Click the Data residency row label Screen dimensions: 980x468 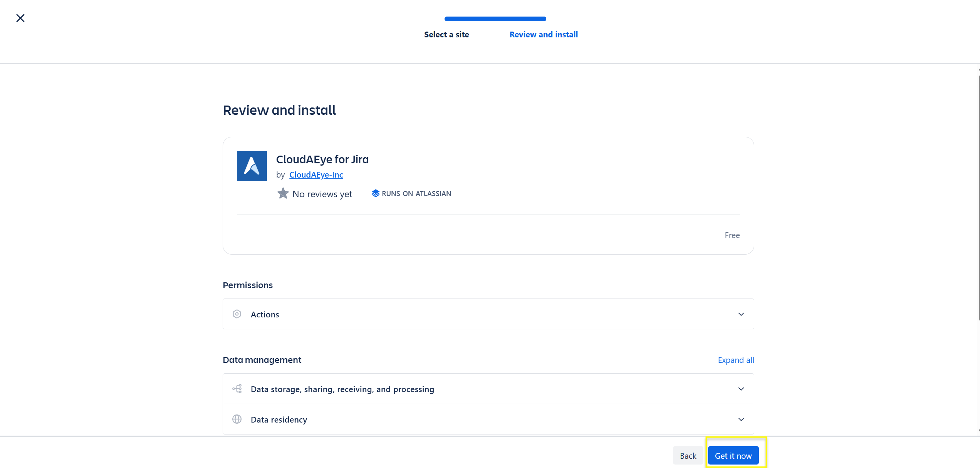279,420
